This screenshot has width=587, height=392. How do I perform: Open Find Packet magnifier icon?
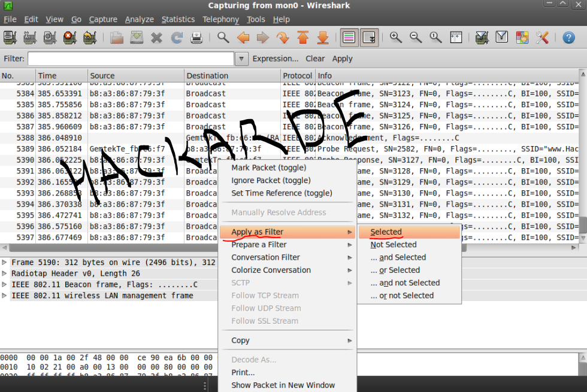[x=223, y=37]
